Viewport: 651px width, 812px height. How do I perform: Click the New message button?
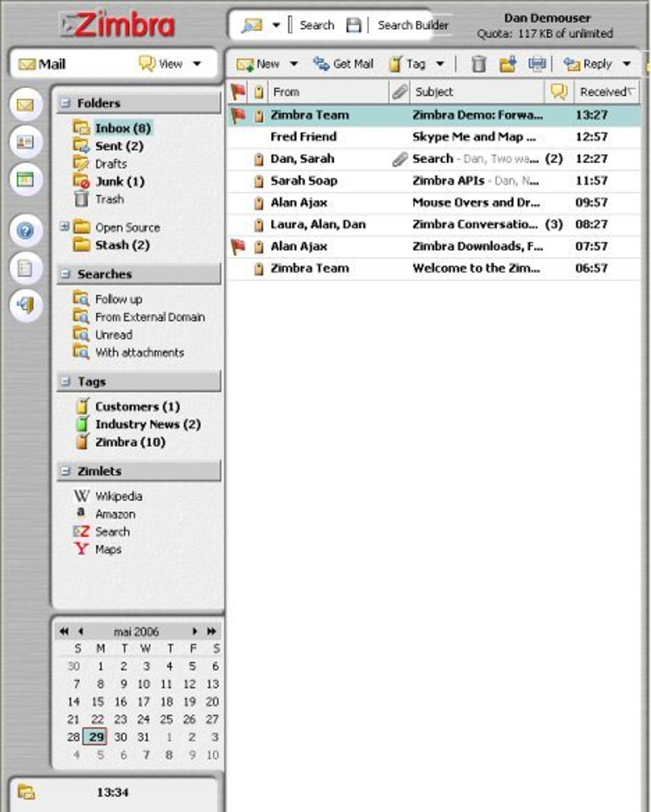point(258,64)
